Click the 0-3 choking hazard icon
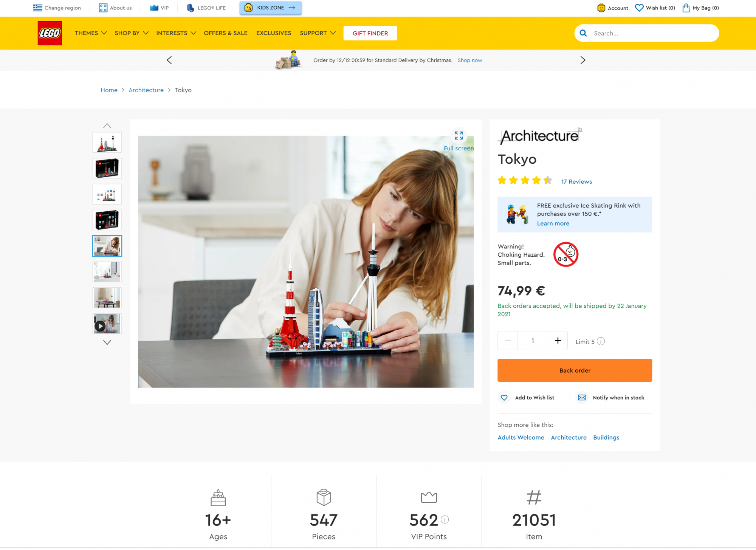Screen dimensions: 756x550 point(566,254)
